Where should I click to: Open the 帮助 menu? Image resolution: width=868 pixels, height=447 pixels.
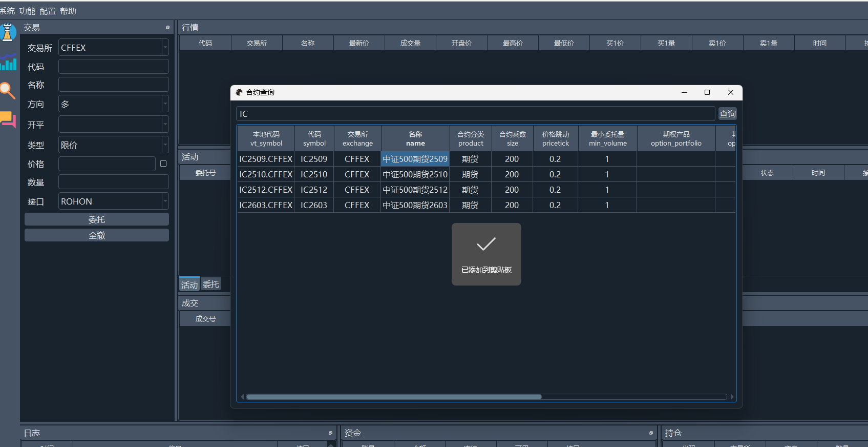click(x=68, y=11)
